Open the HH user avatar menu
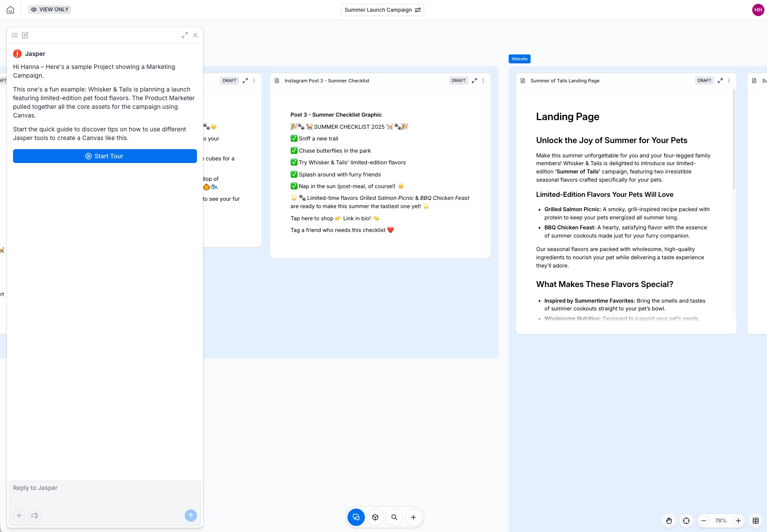Image resolution: width=767 pixels, height=532 pixels. [758, 10]
